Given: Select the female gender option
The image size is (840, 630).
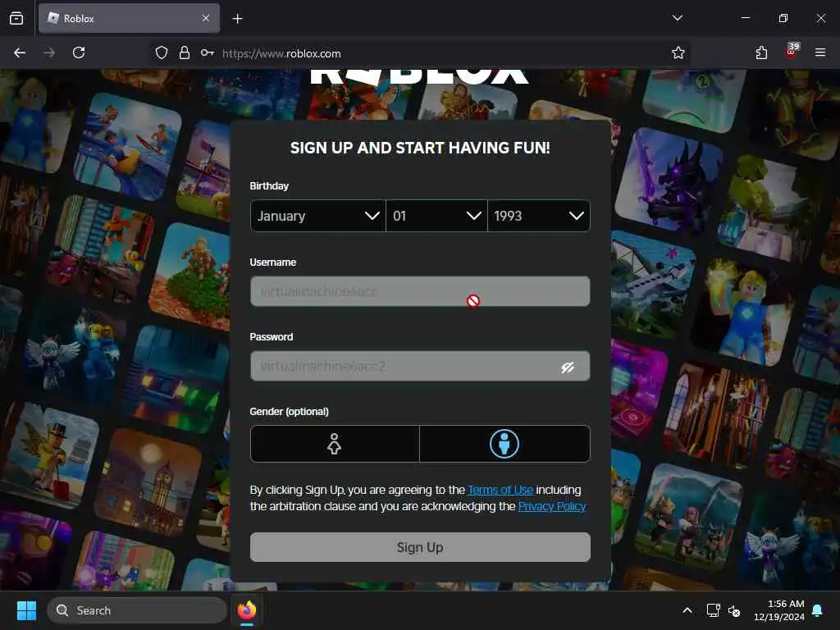Looking at the screenshot, I should [335, 444].
